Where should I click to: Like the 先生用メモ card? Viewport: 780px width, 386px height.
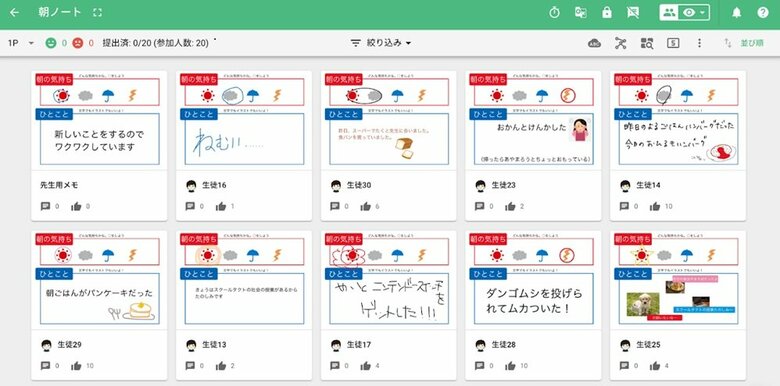(x=76, y=206)
